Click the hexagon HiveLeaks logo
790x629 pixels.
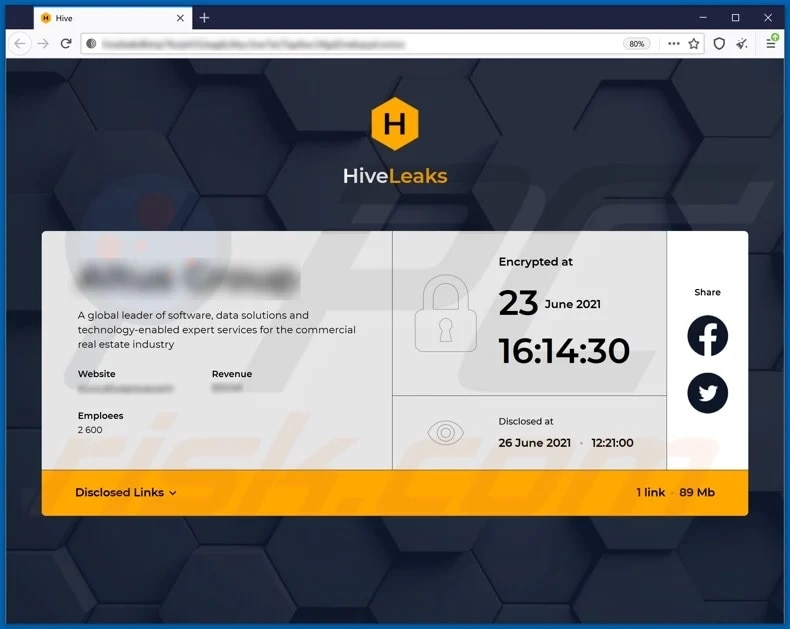point(394,124)
